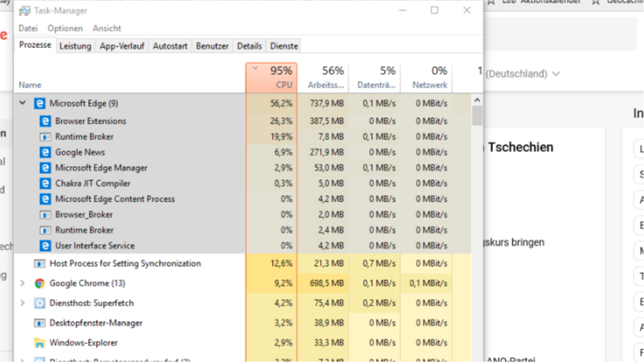This screenshot has width=644, height=362.
Task: Expand the Google Chrome (13) group
Action: point(23,283)
